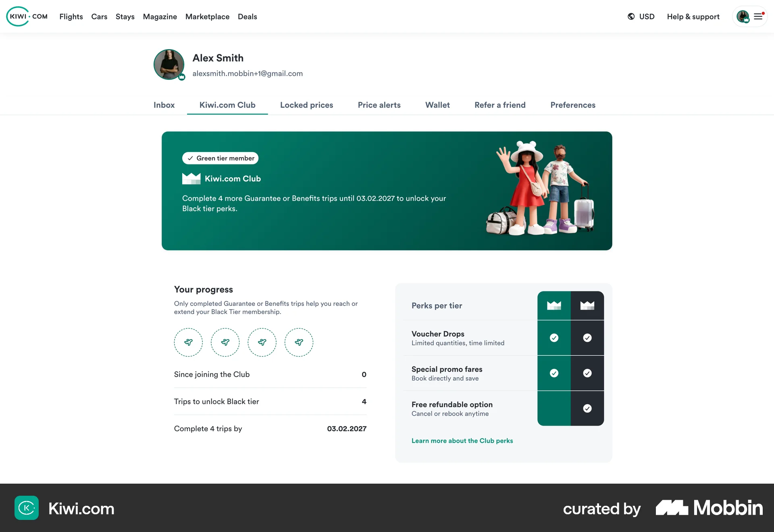Screen dimensions: 774x532
Task: Open Learn more about the Club perks
Action: [462, 441]
